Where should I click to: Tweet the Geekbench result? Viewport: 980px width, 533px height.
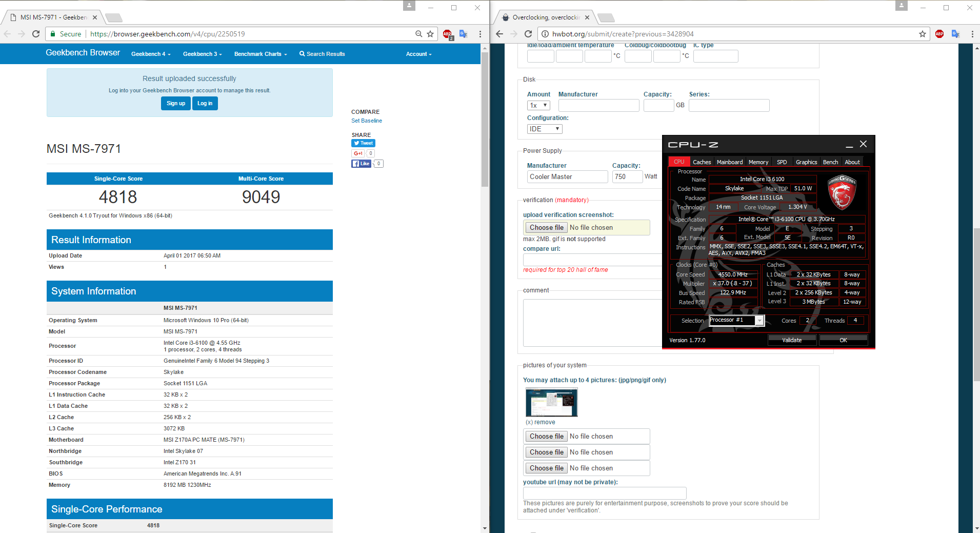click(364, 143)
